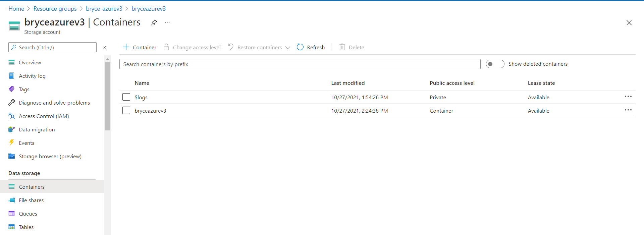Open the bryce-azurev3 breadcrumb link
The height and width of the screenshot is (235, 644).
click(104, 9)
